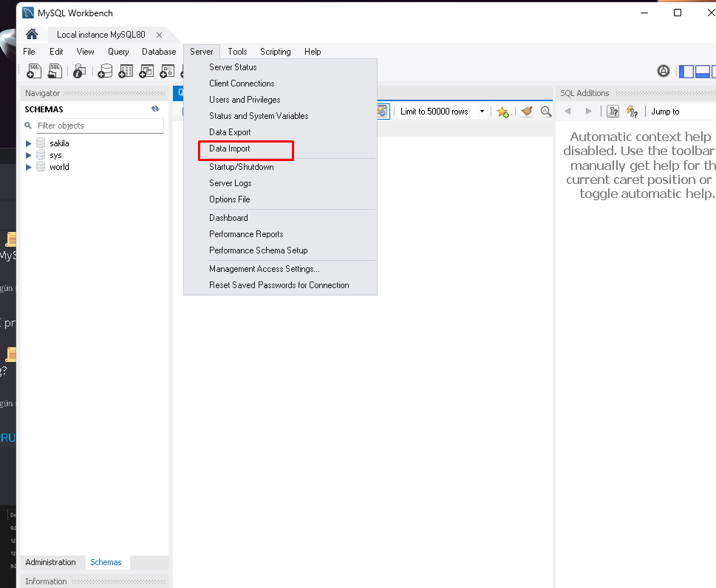716x588 pixels.
Task: Expand the sys schema
Action: pyautogui.click(x=28, y=155)
